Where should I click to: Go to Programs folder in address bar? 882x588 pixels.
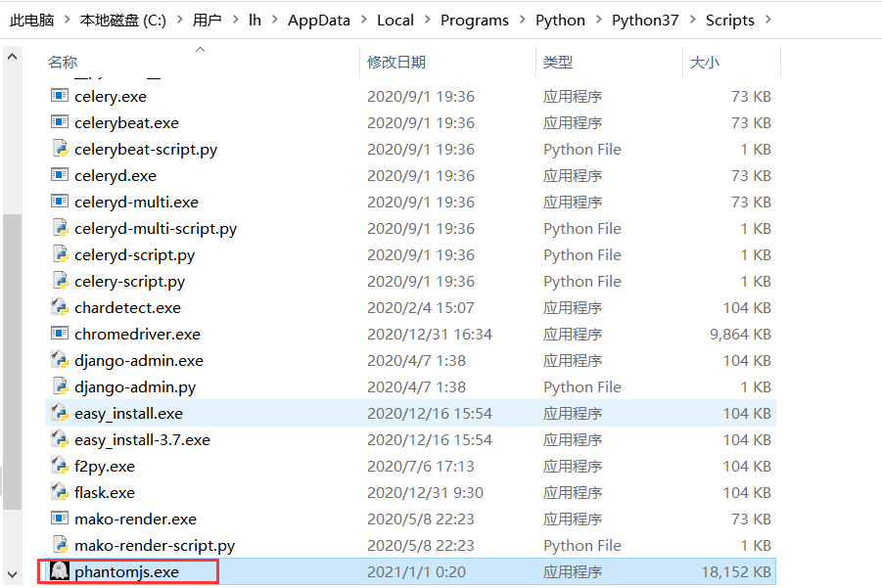point(475,21)
